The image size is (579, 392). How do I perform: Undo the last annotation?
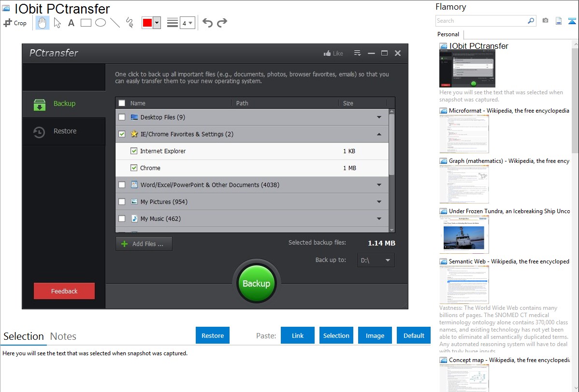pos(207,23)
